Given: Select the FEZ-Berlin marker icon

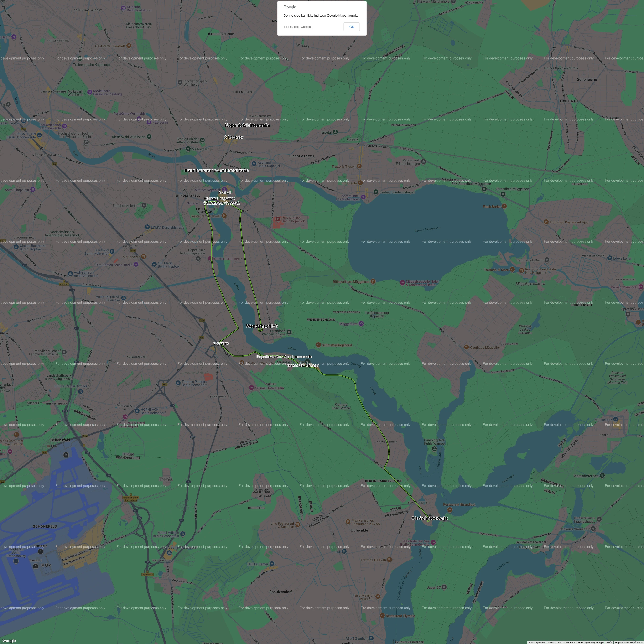Looking at the screenshot, I should pyautogui.click(x=149, y=122).
